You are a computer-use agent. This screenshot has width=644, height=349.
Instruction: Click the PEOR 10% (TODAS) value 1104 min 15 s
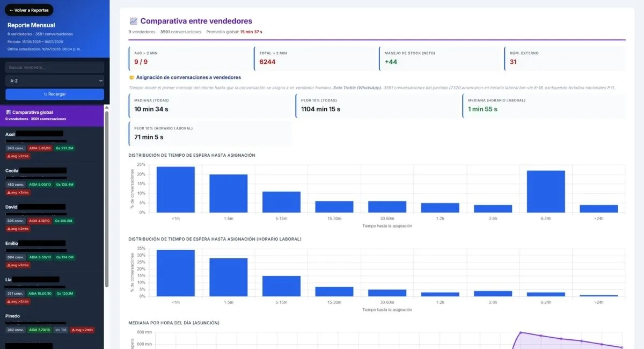point(320,109)
